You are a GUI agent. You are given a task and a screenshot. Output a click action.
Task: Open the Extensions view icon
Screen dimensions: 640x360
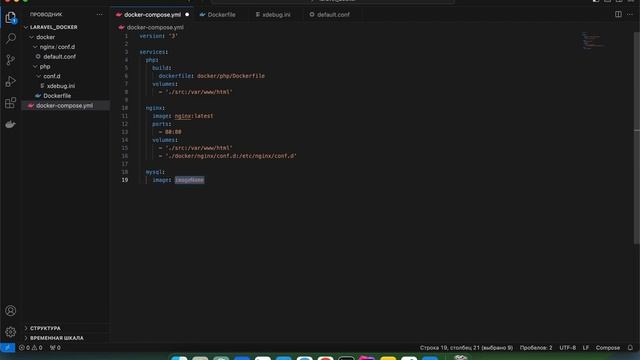tap(11, 103)
